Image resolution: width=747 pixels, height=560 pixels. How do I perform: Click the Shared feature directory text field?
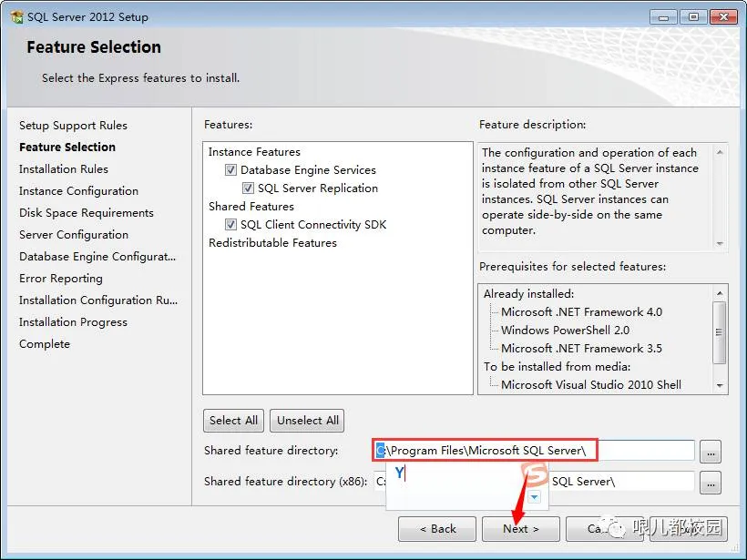pos(534,451)
